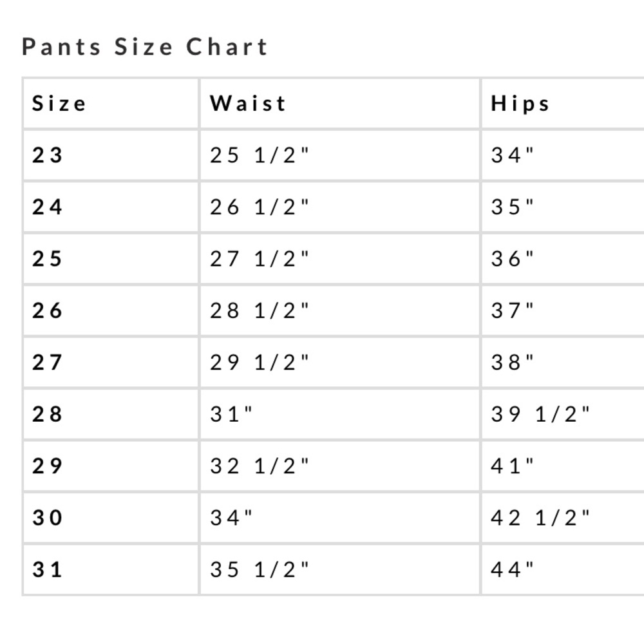Screen dimensions: 644x644
Task: Click size 23 row label
Action: pos(47,155)
